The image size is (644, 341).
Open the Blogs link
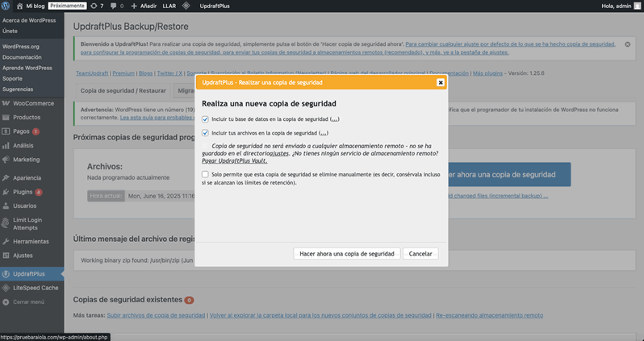point(146,73)
